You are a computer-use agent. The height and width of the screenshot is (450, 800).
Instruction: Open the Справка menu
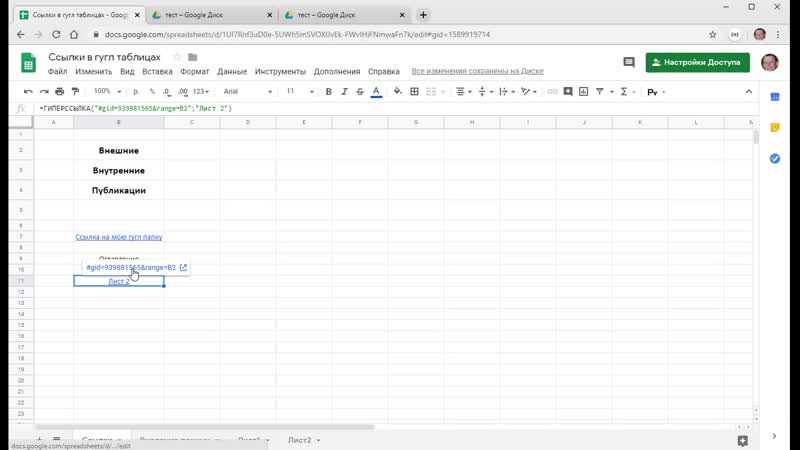pyautogui.click(x=384, y=71)
